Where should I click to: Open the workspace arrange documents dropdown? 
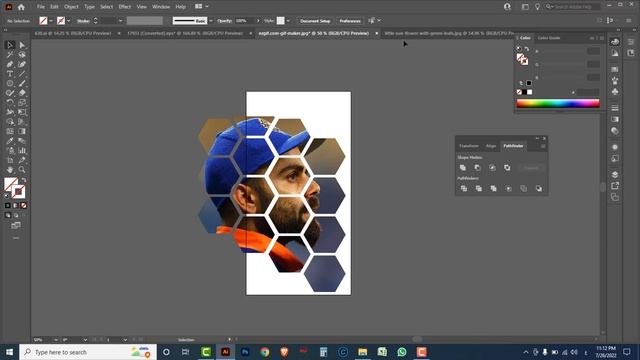tap(202, 7)
